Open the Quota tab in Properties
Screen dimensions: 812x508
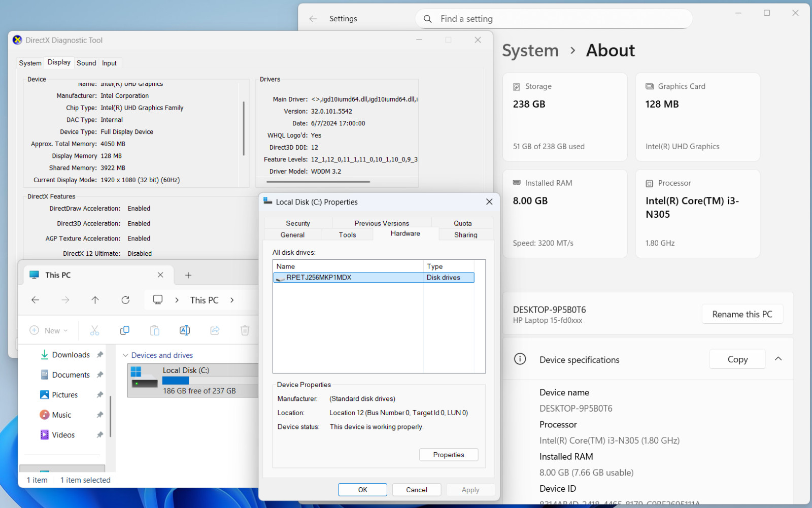(x=462, y=223)
